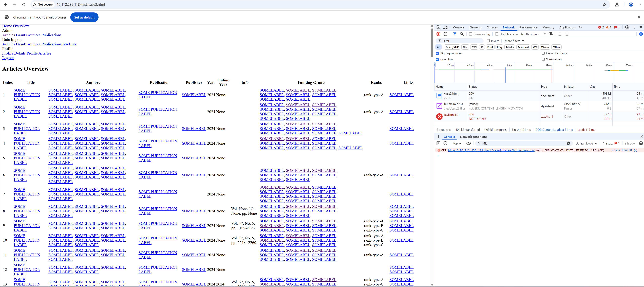Open network search magnifier
Image resolution: width=644 pixels, height=287 pixels.
tap(462, 34)
